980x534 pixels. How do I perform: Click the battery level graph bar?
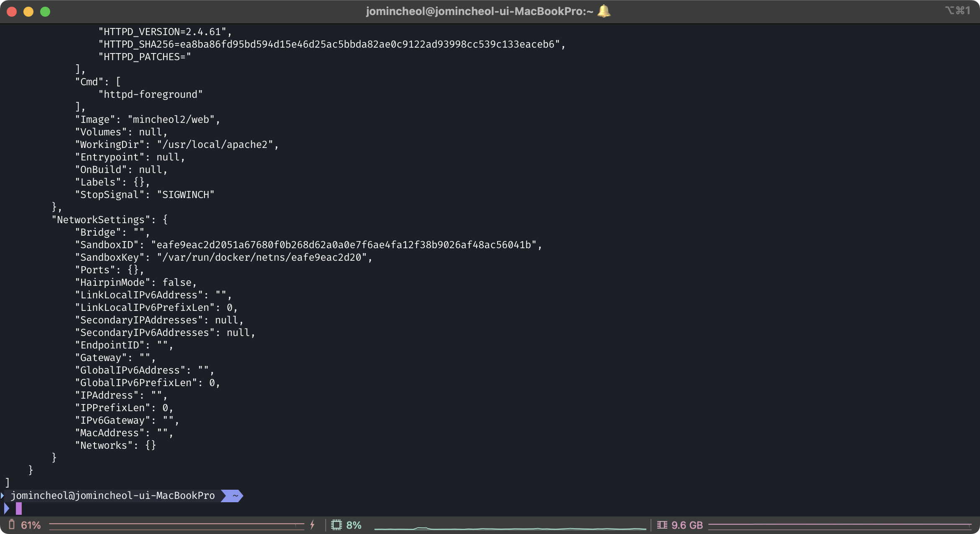(x=176, y=525)
